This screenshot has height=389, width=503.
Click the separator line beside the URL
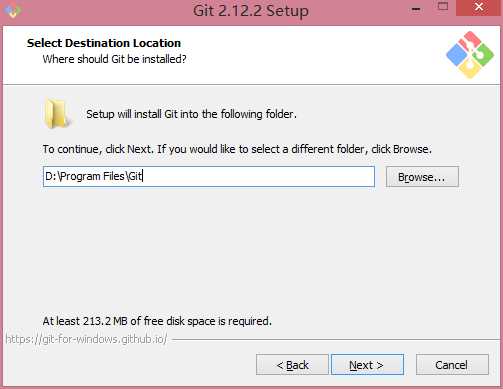coord(336,340)
